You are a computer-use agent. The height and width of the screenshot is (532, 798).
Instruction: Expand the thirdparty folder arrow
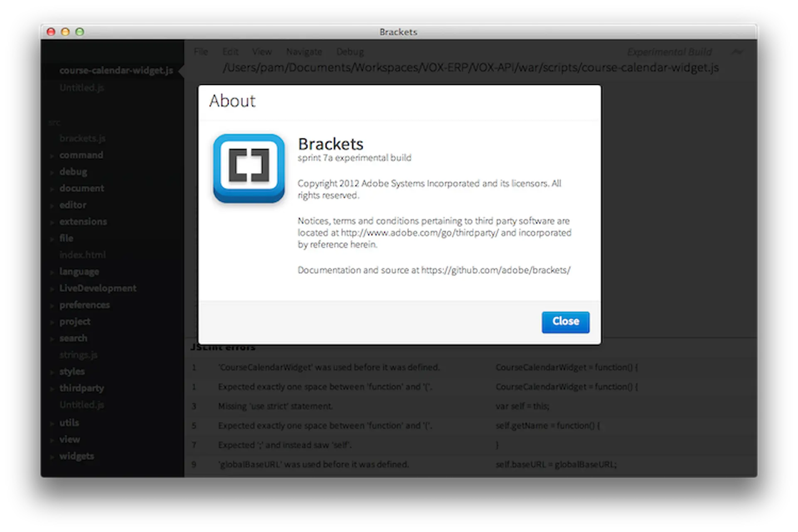(52, 389)
